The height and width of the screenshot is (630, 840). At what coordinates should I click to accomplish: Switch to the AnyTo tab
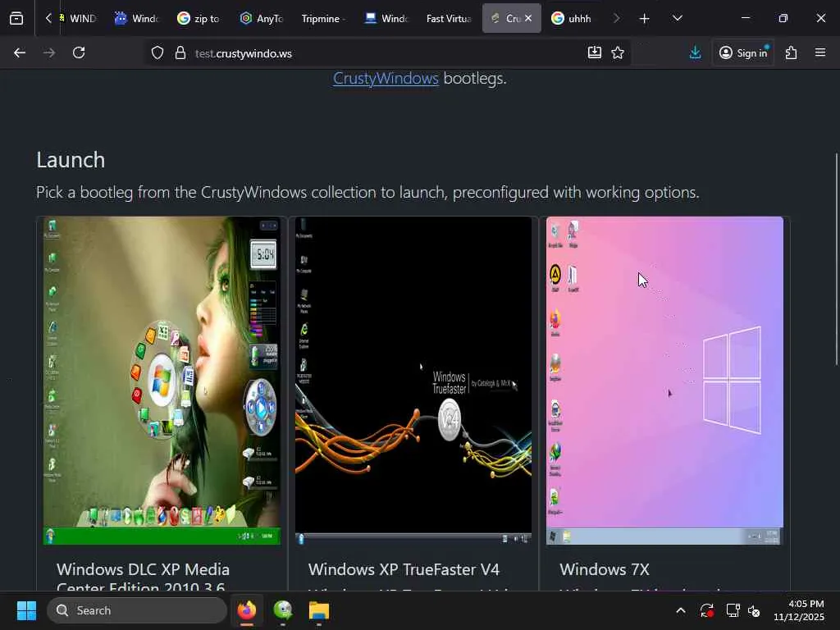coord(262,18)
